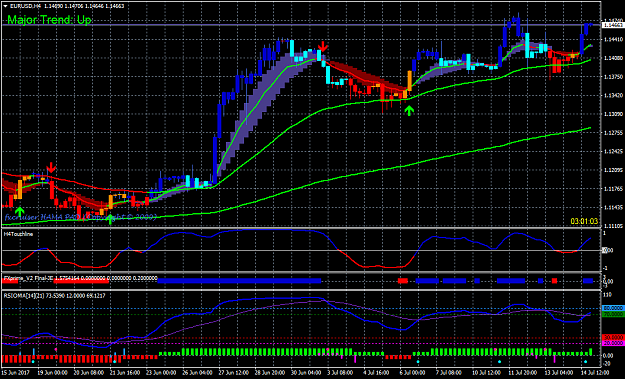The height and width of the screenshot is (379, 625).
Task: Click the red down arrow near 30 Jun
Action: 323,47
